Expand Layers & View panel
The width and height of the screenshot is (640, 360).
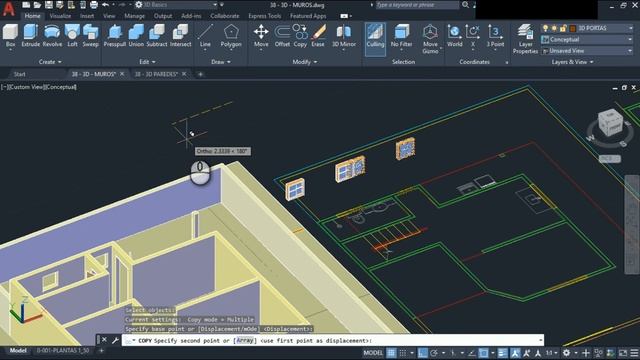click(x=572, y=62)
